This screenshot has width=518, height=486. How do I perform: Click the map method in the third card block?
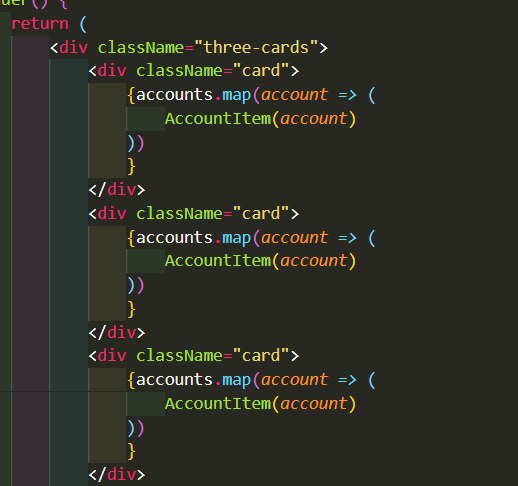tap(237, 380)
